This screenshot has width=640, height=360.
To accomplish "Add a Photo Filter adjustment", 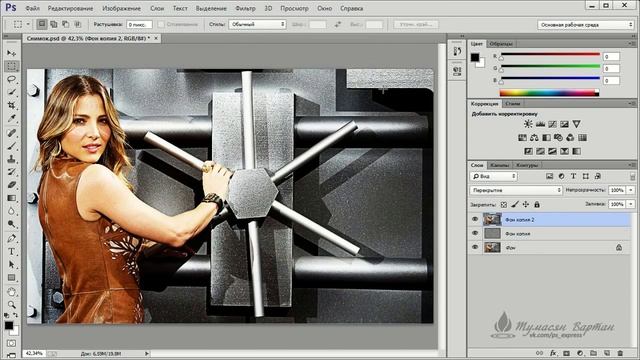I will 558,138.
